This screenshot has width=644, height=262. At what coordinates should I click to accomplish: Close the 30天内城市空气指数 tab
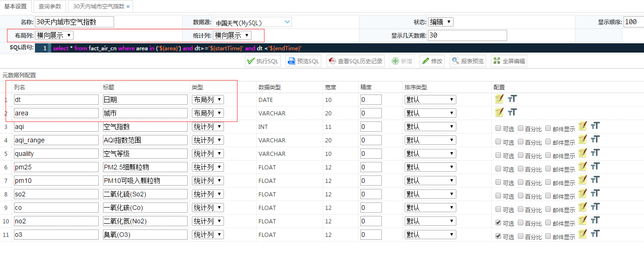click(128, 7)
